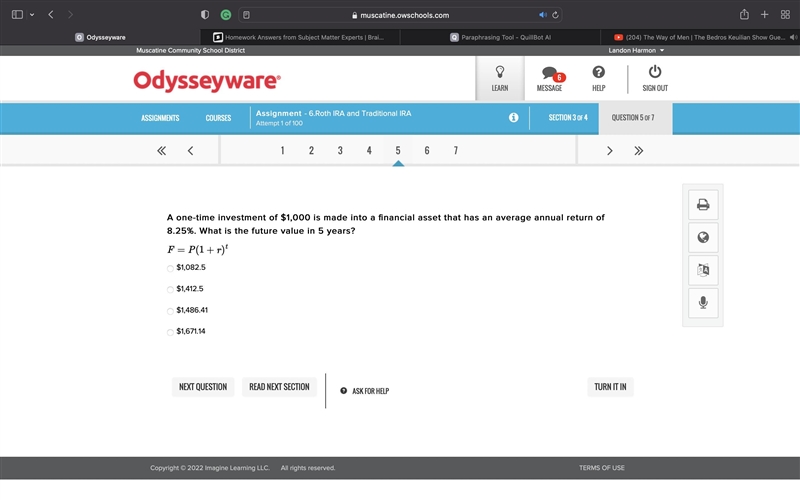800x500 pixels.
Task: Go to question 7
Action: (456, 151)
